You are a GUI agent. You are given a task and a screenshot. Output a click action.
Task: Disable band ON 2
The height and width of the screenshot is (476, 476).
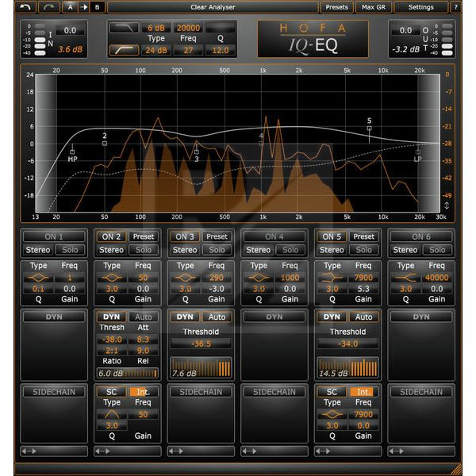111,236
